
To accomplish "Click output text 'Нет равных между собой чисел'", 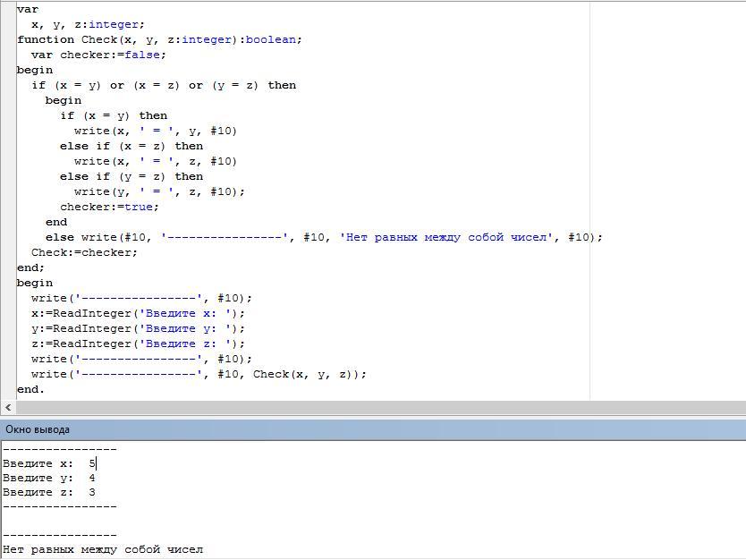I will coord(103,549).
